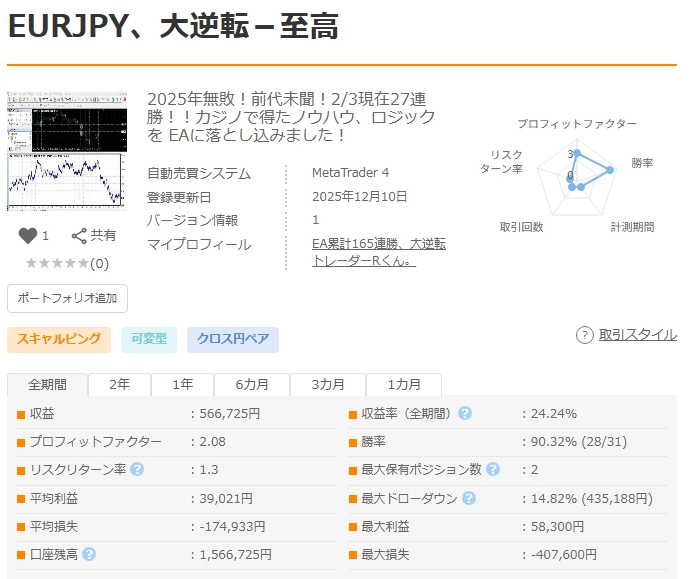The image size is (696, 579).
Task: Open help icon next to 口座残高
Action: 89,553
